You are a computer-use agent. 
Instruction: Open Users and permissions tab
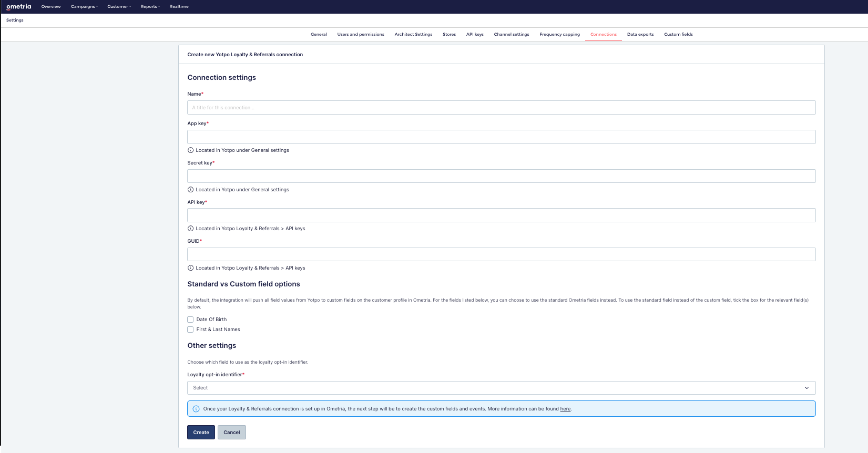pos(361,34)
